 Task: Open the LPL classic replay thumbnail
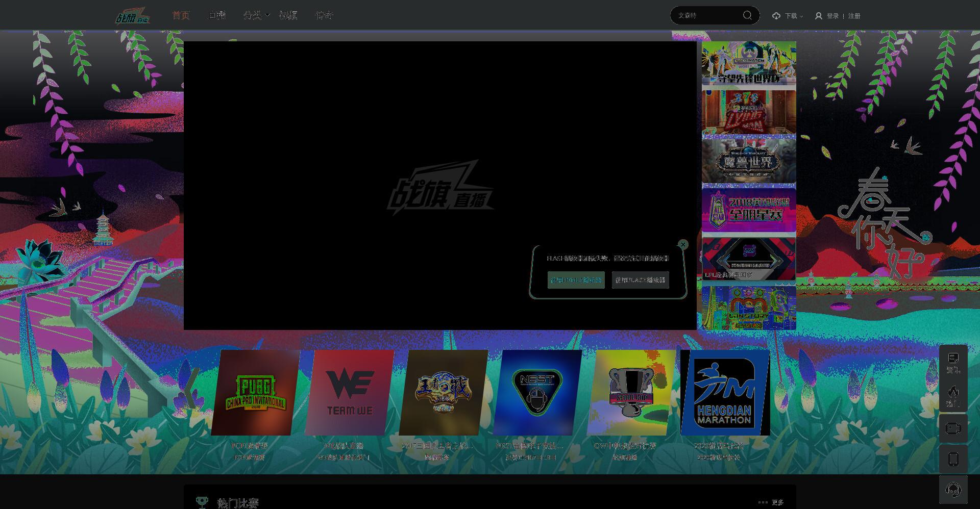[749, 259]
